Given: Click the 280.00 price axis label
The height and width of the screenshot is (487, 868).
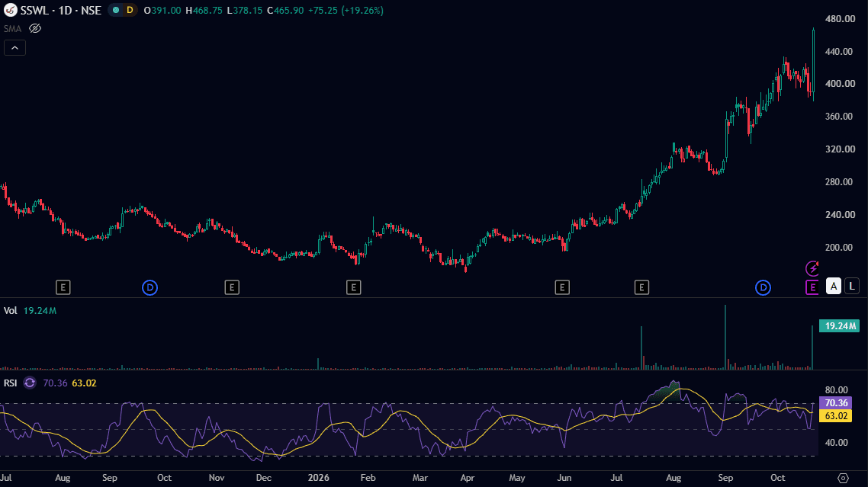Looking at the screenshot, I should [840, 181].
